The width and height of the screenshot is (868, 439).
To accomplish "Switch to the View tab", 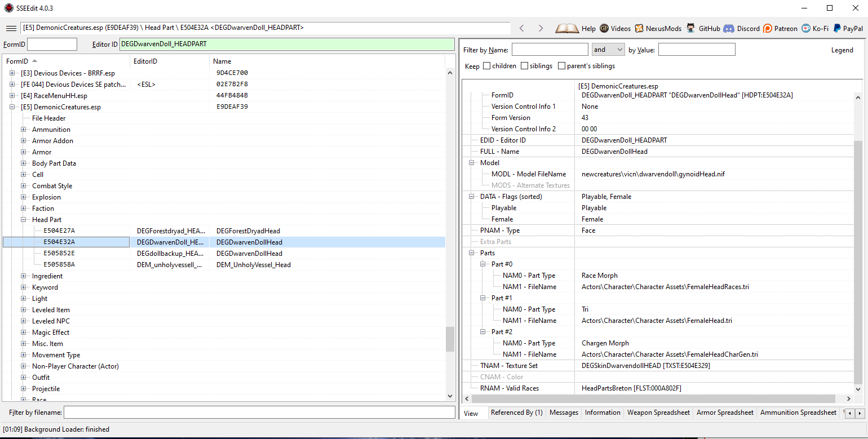I will 471,413.
